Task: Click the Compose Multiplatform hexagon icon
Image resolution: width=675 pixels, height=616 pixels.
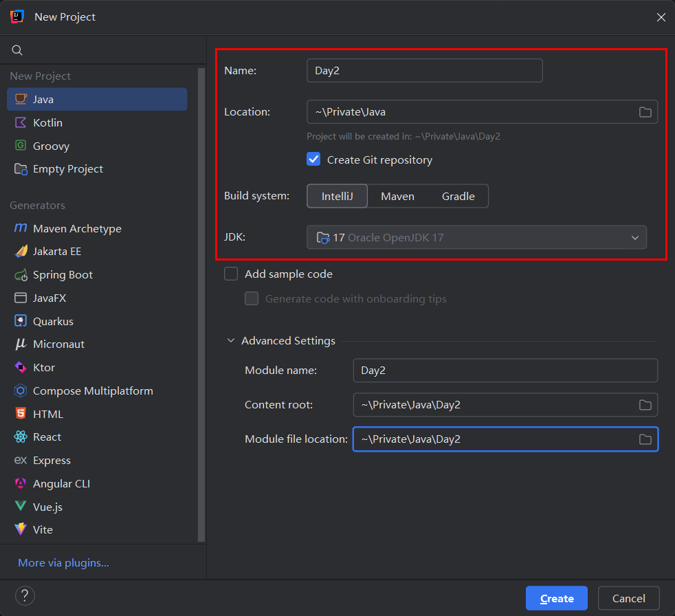Action: [21, 390]
